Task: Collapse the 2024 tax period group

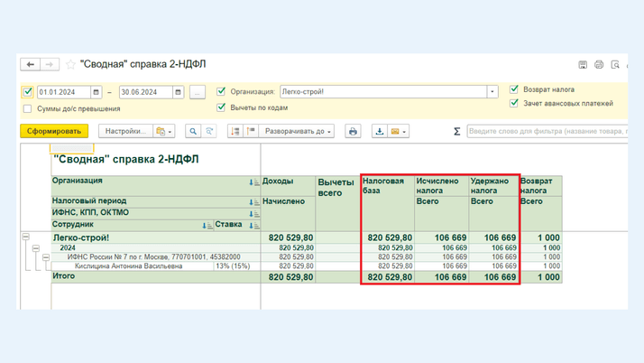Action: click(36, 247)
